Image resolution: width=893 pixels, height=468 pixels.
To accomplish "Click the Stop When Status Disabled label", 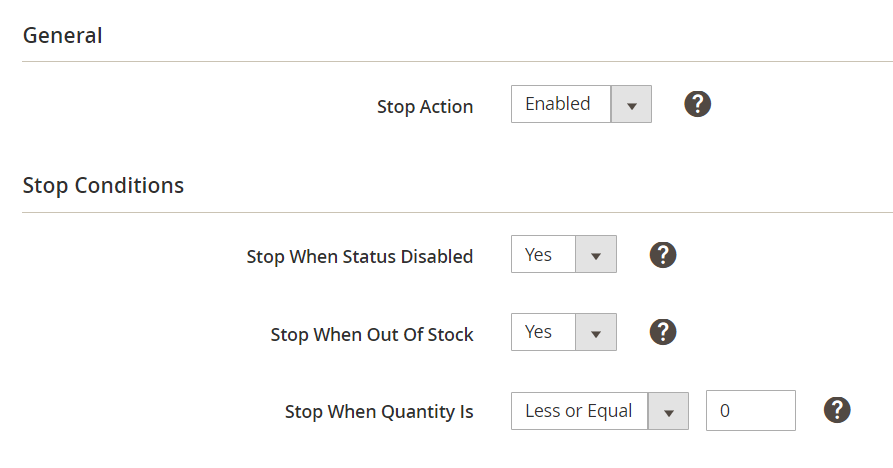I will [x=360, y=256].
